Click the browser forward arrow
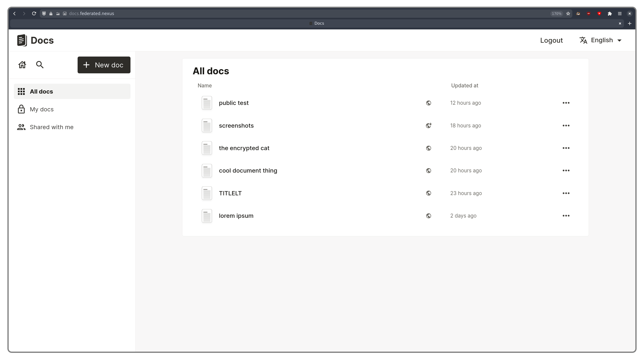Viewport: 644px width, 361px height. pos(24,14)
